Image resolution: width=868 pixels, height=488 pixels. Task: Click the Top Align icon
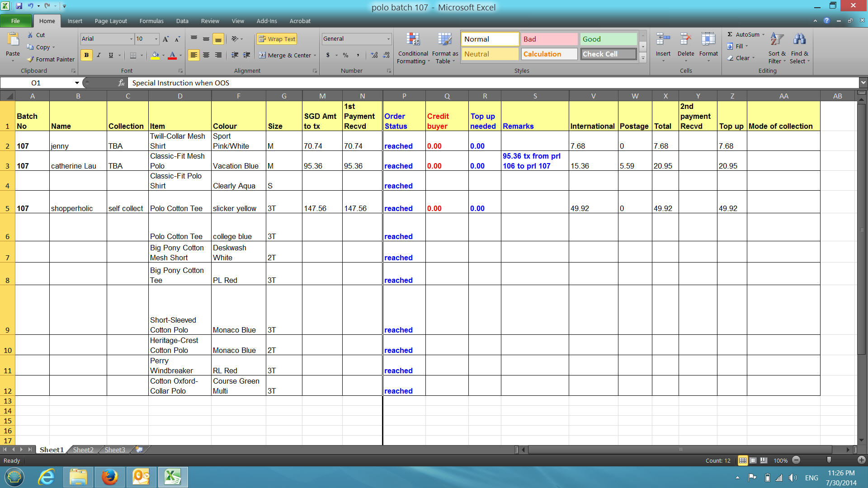(193, 39)
